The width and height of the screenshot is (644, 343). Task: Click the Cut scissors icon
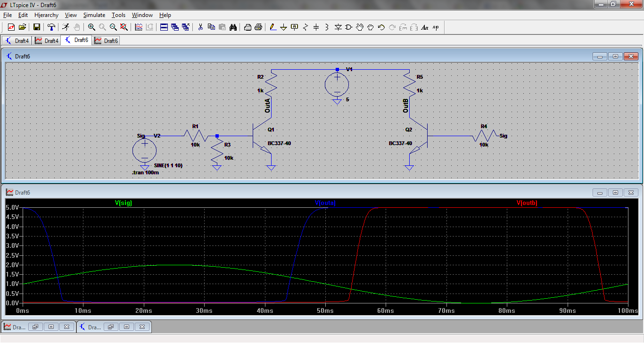click(x=200, y=27)
